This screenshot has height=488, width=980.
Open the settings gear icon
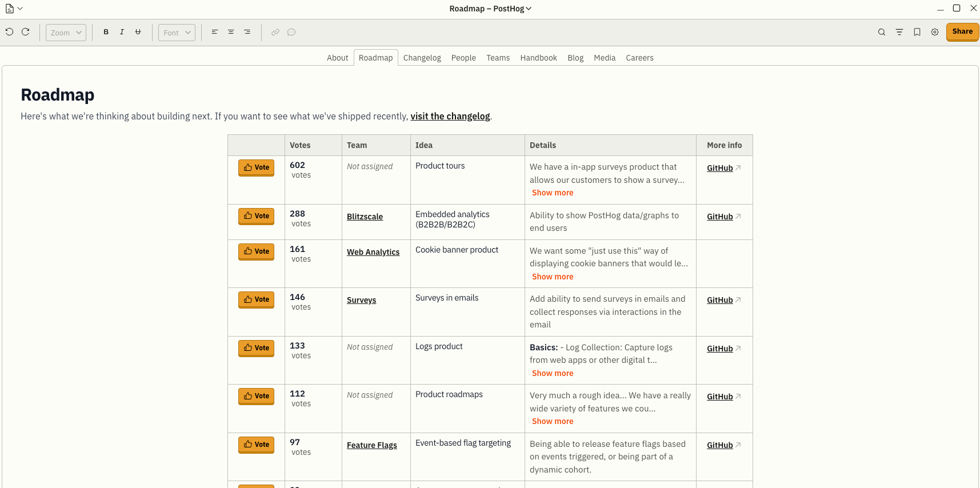click(935, 32)
